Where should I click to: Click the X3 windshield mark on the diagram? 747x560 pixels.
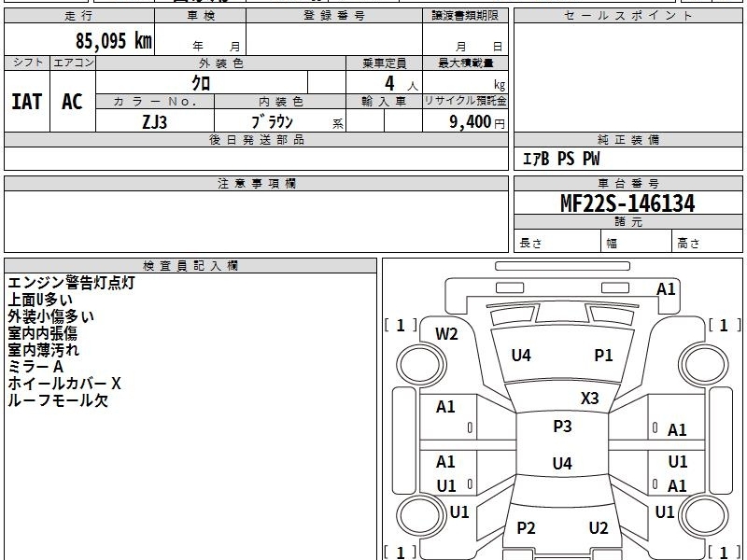[x=590, y=398]
